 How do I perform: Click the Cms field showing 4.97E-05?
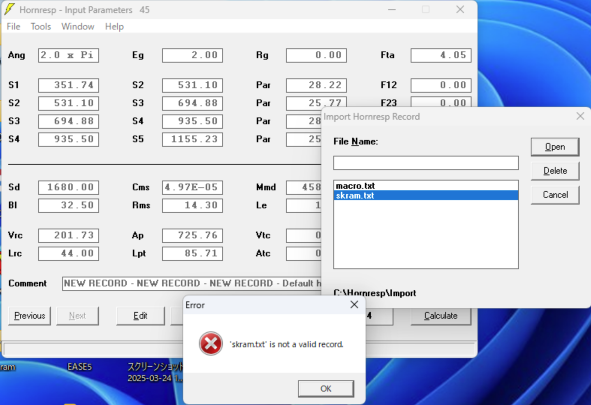click(192, 188)
